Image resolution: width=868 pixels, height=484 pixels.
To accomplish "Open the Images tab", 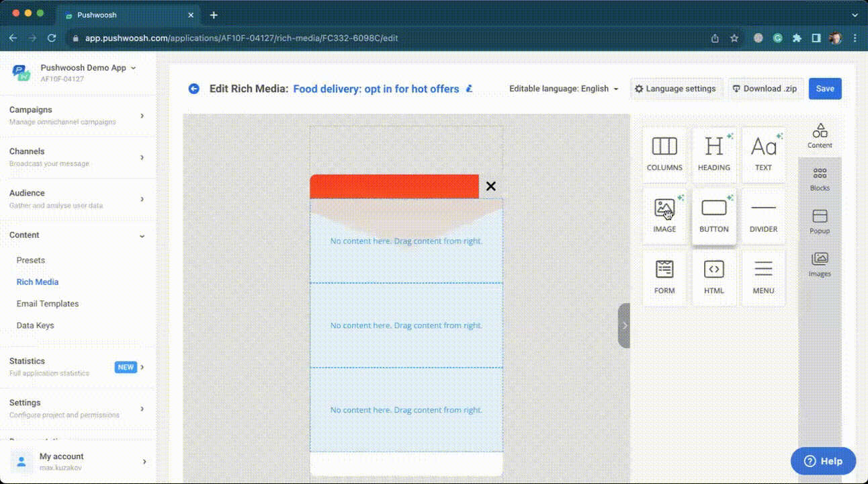I will coord(820,265).
